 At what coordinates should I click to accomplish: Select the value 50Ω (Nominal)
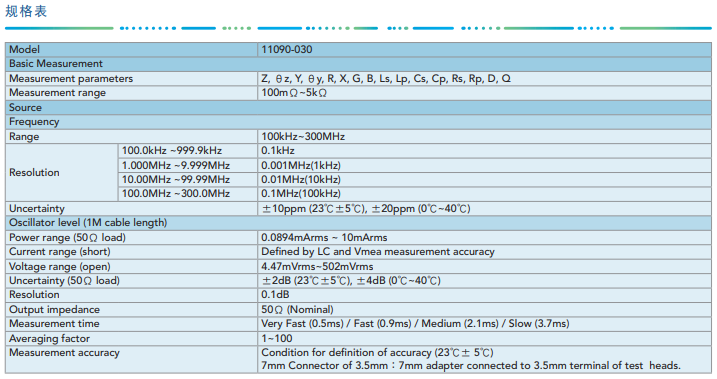coord(297,310)
